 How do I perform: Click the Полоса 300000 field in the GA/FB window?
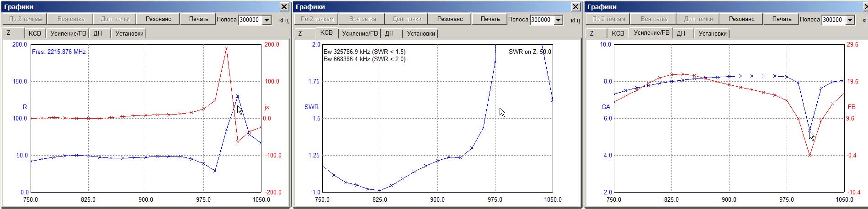click(x=833, y=20)
